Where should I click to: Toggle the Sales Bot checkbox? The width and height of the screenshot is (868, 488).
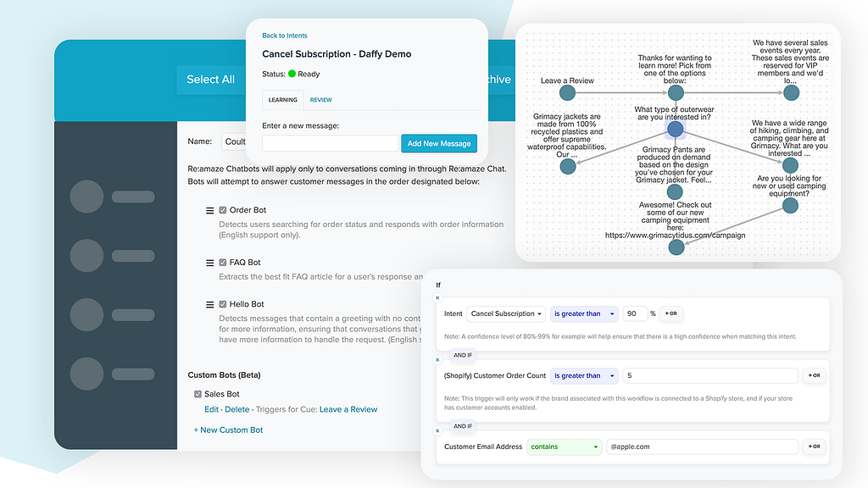(x=198, y=394)
